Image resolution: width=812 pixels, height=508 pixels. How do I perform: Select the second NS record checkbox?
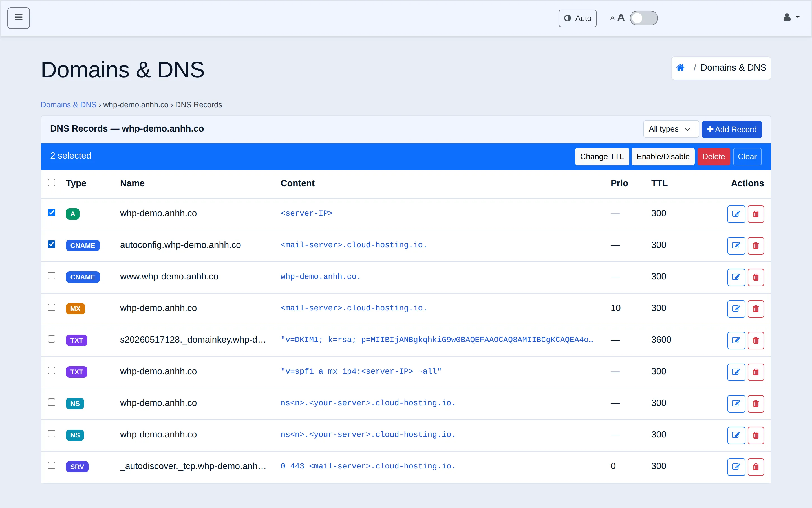pos(51,433)
